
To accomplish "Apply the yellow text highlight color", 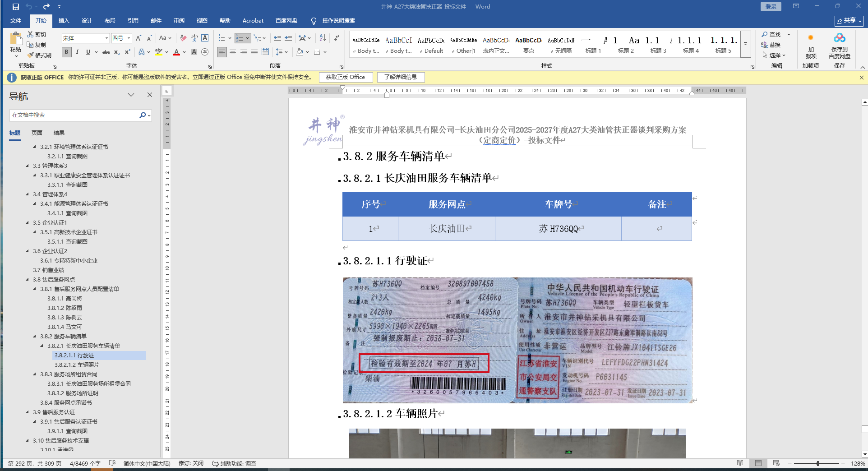I will pyautogui.click(x=158, y=52).
